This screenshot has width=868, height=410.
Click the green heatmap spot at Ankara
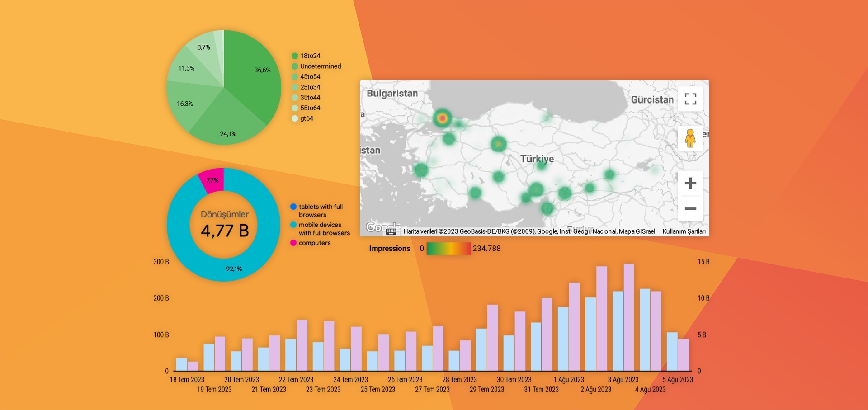[x=498, y=144]
